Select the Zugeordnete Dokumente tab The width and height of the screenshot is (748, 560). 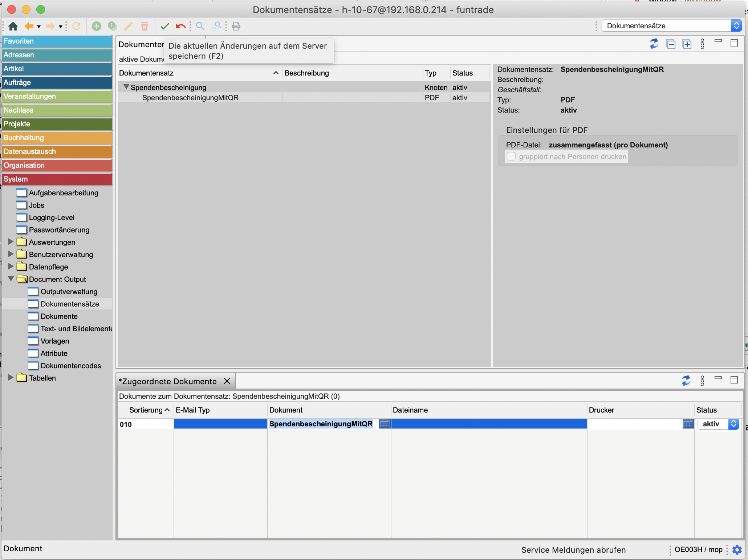click(167, 381)
